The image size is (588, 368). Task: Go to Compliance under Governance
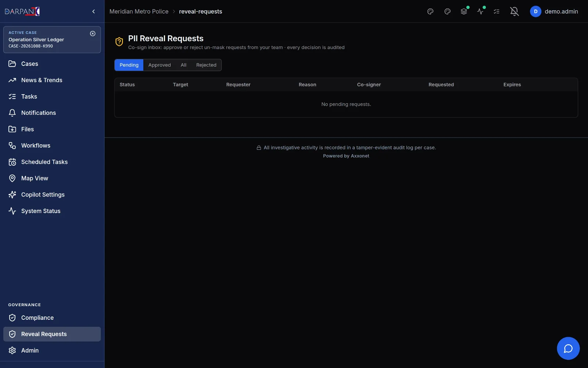(x=52, y=318)
